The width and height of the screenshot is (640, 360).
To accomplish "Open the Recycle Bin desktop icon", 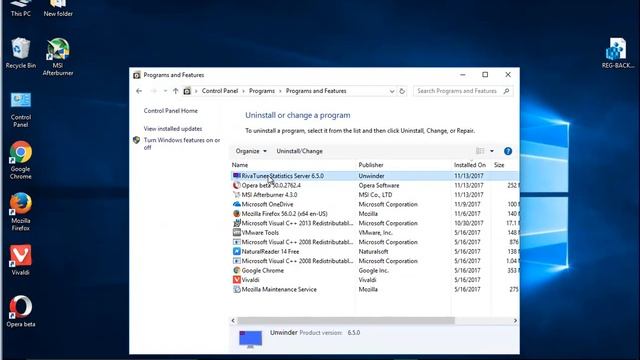I will click(20, 52).
